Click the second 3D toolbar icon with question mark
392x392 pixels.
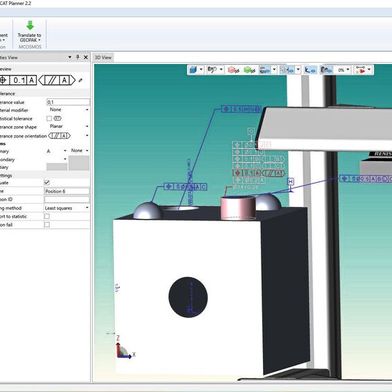(x=212, y=70)
